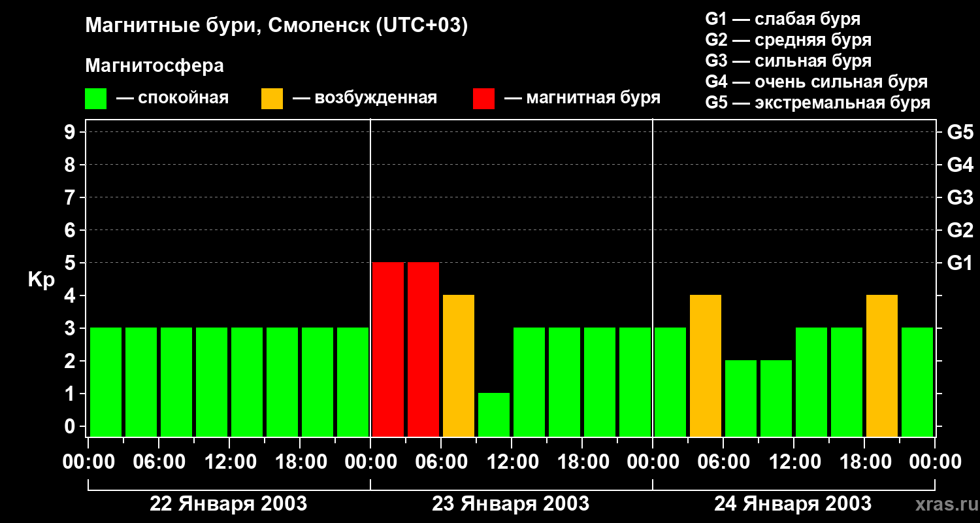Click the 12:00 tick label under 23 January
Screen dimensions: 980x523
512,462
